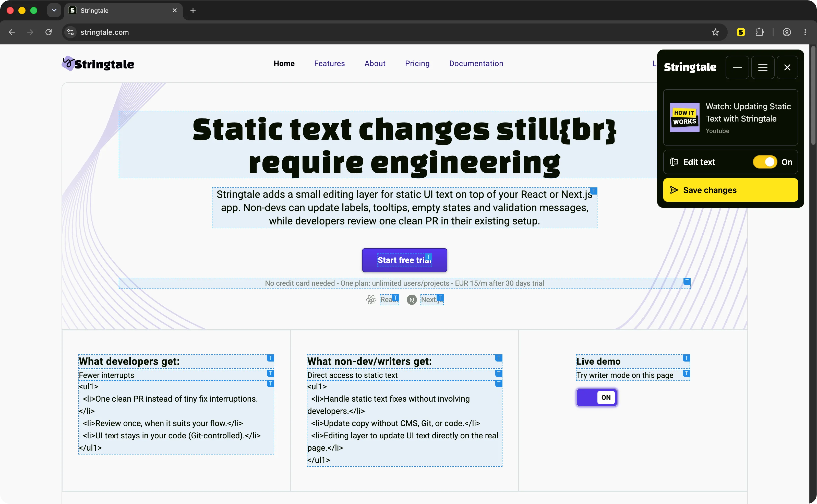
Task: Close the Stringtale browser tab
Action: tap(174, 10)
